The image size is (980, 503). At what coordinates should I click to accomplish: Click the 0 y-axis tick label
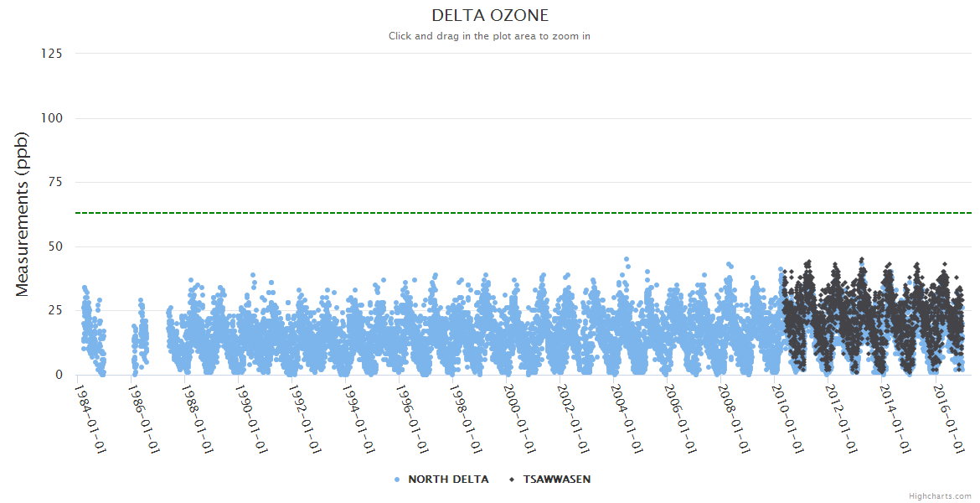(x=59, y=375)
